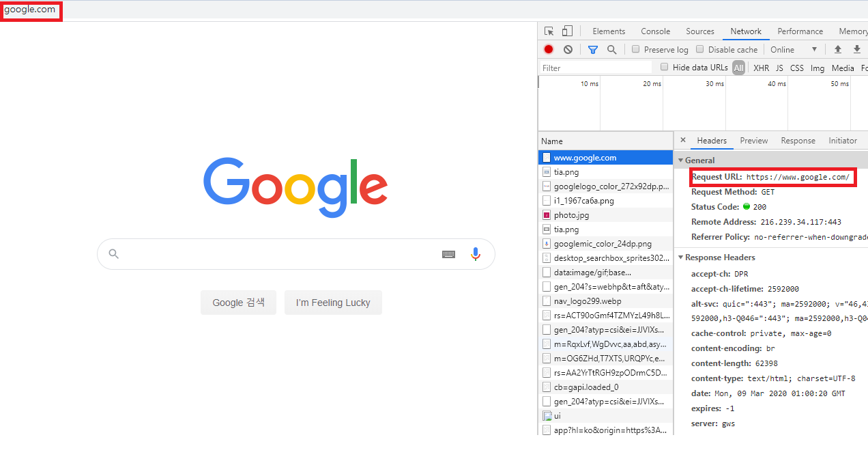Filter requests by XHR
This screenshot has width=868, height=474.
(x=761, y=68)
